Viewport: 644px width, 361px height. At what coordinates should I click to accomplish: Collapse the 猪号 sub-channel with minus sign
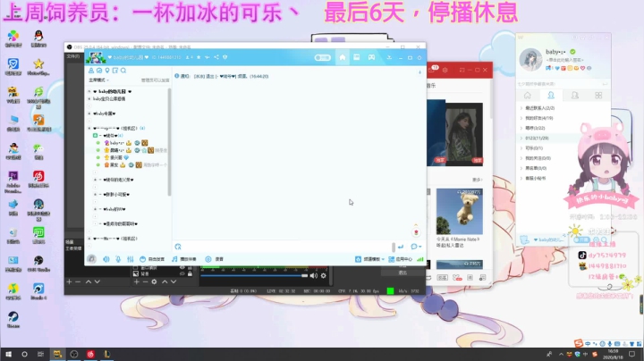(x=100, y=136)
